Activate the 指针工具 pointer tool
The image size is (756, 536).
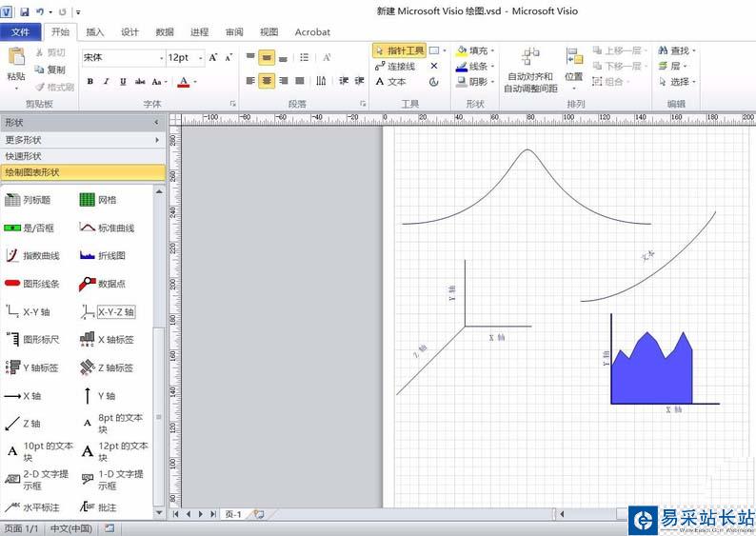point(399,50)
